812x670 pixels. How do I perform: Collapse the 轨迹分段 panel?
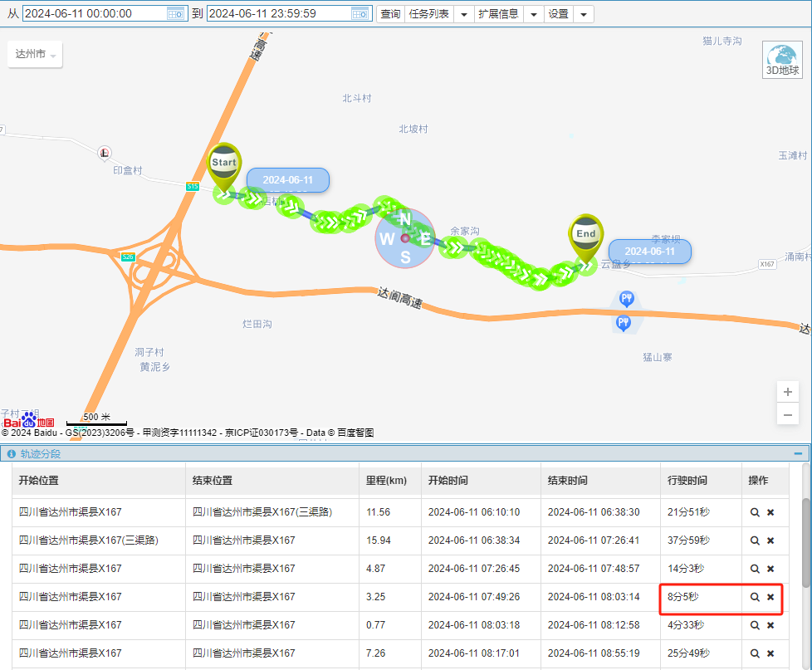click(x=798, y=453)
